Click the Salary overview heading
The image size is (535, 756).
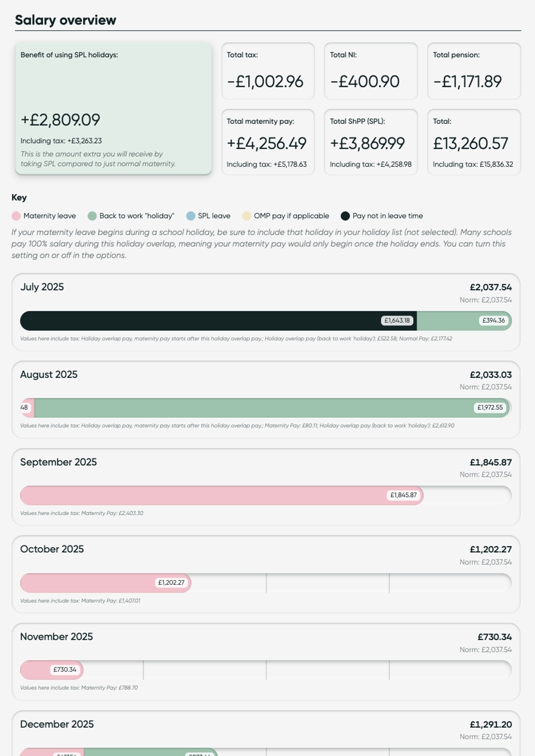[66, 20]
